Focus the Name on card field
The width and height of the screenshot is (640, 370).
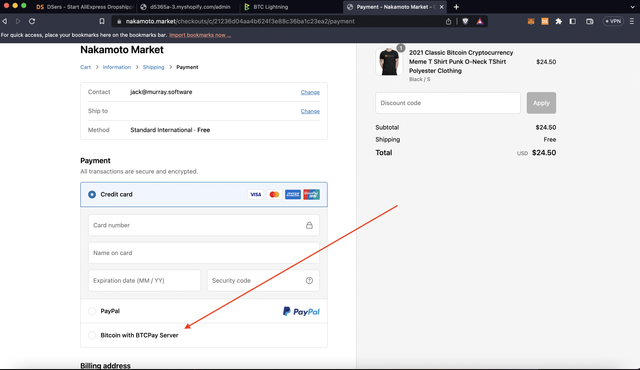click(204, 253)
